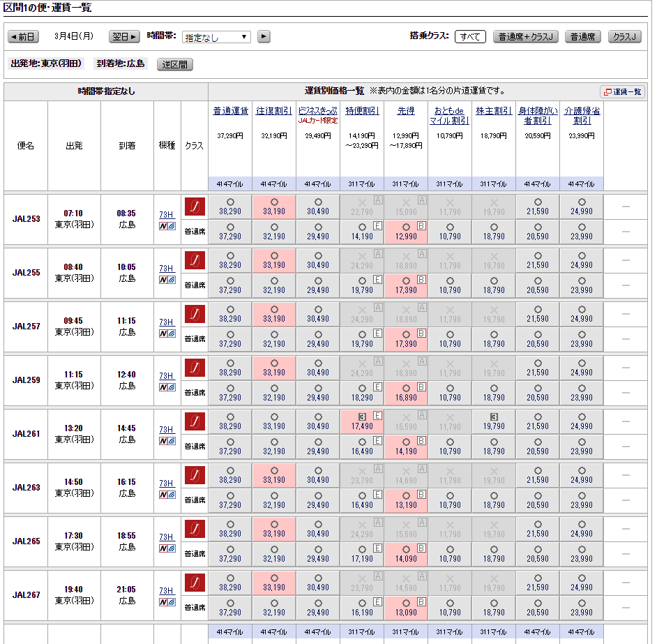
Task: Go to previous day with 前日 button
Action: 24,37
